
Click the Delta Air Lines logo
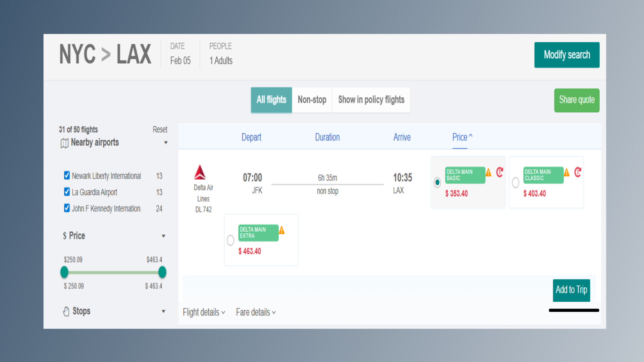[x=200, y=172]
